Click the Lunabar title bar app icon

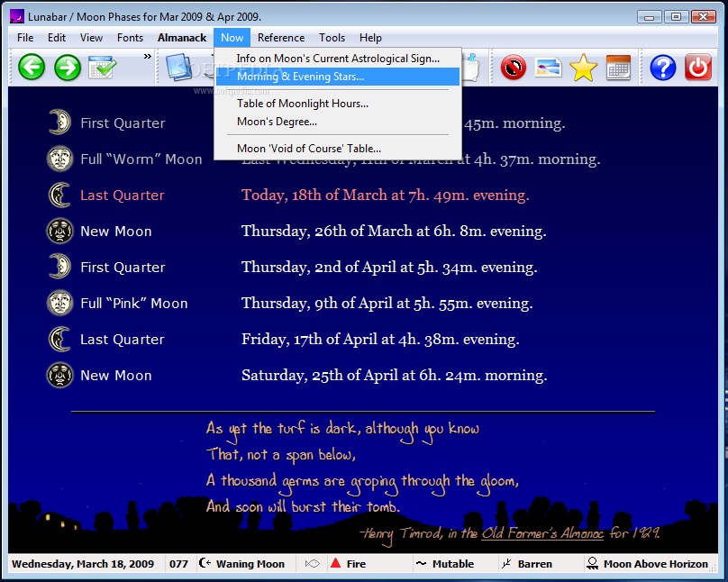click(x=17, y=16)
